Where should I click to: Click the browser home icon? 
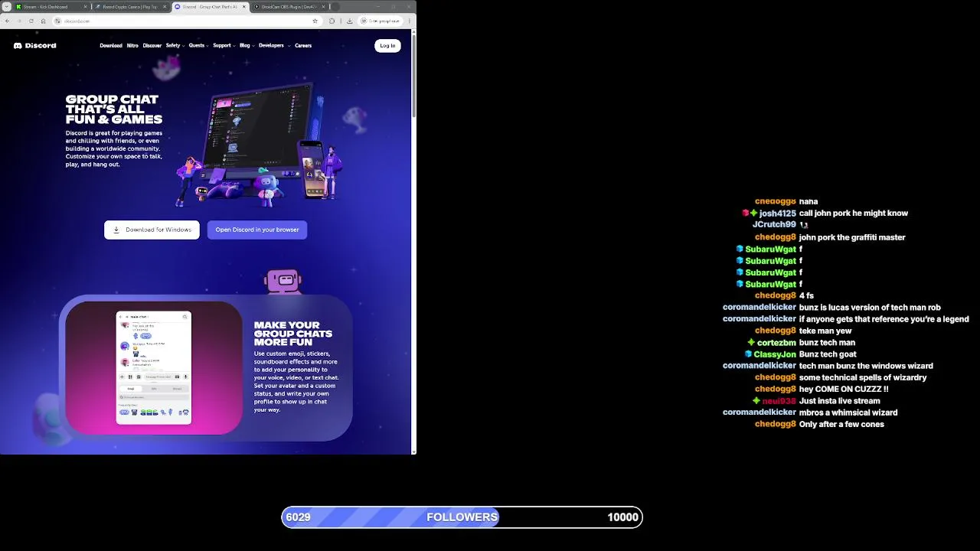click(x=43, y=21)
